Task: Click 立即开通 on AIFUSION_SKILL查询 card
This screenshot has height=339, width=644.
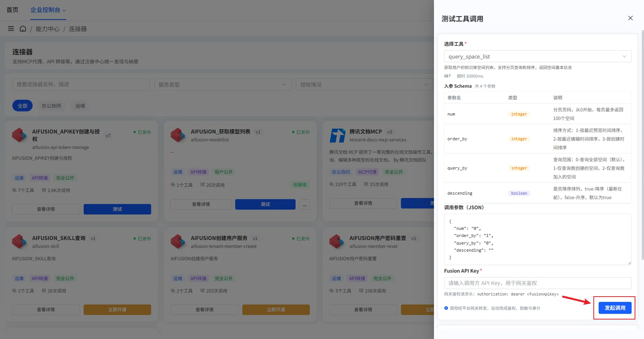Action: coord(117,310)
